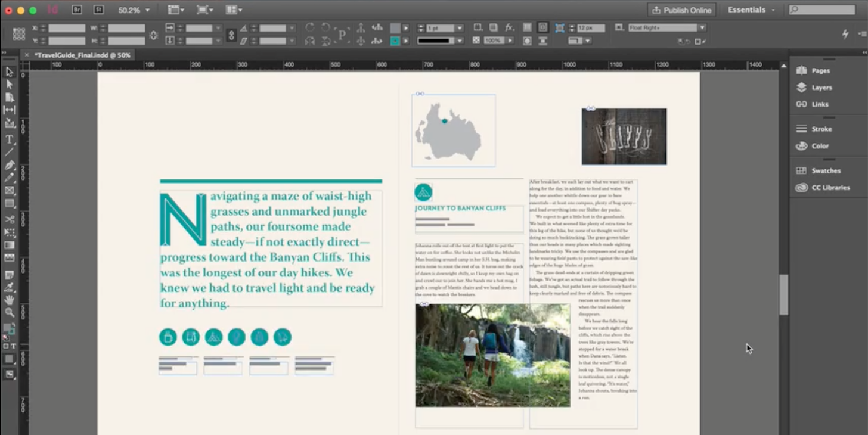The width and height of the screenshot is (868, 435).
Task: Select the Type tool
Action: pos(10,139)
